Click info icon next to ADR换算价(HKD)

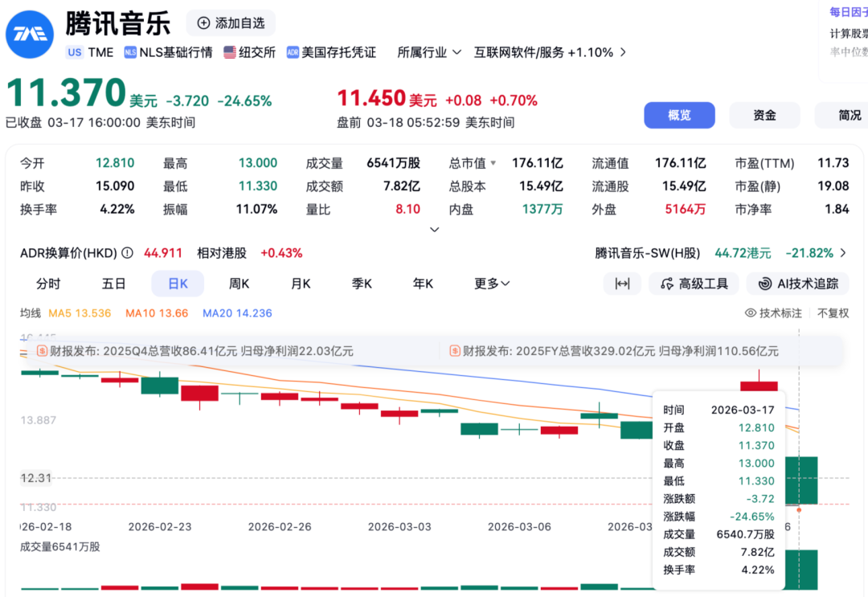tap(127, 253)
